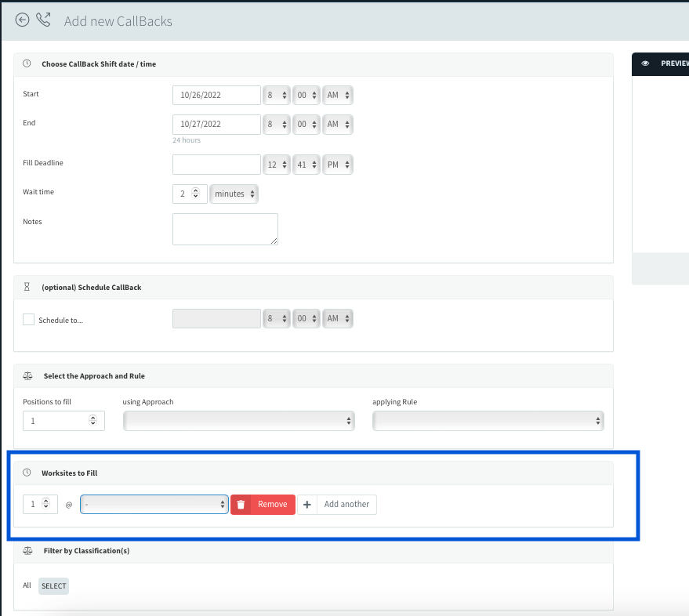Click the "24 hours" duration text
689x616 pixels.
click(x=187, y=140)
